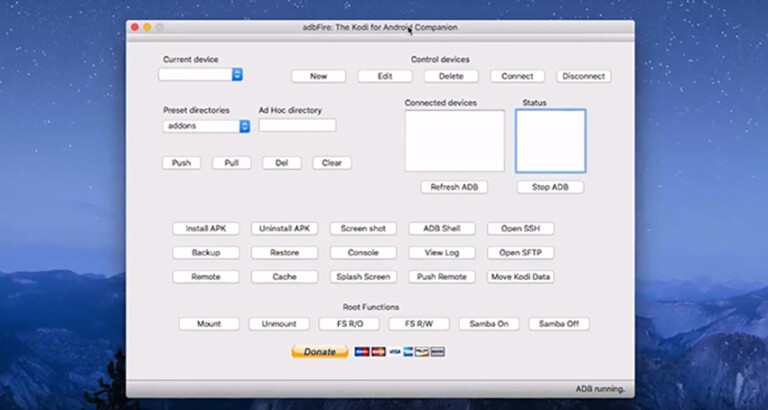Image resolution: width=768 pixels, height=410 pixels.
Task: Click the Clear button
Action: point(332,163)
